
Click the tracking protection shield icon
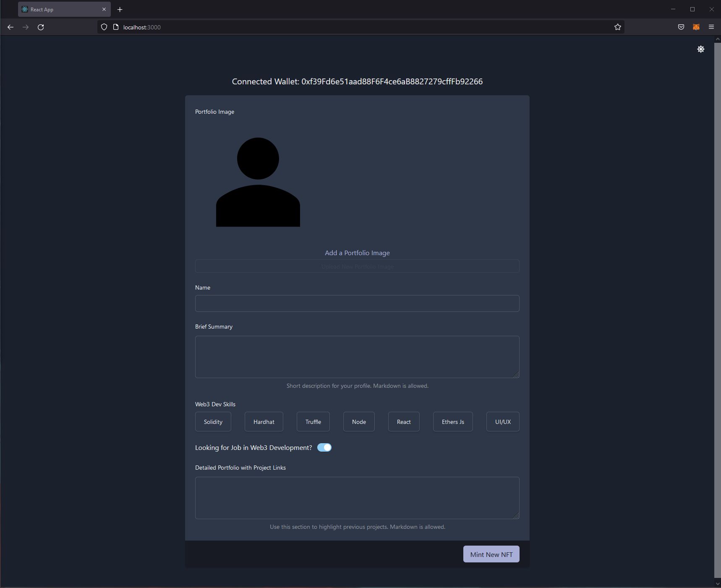click(104, 27)
